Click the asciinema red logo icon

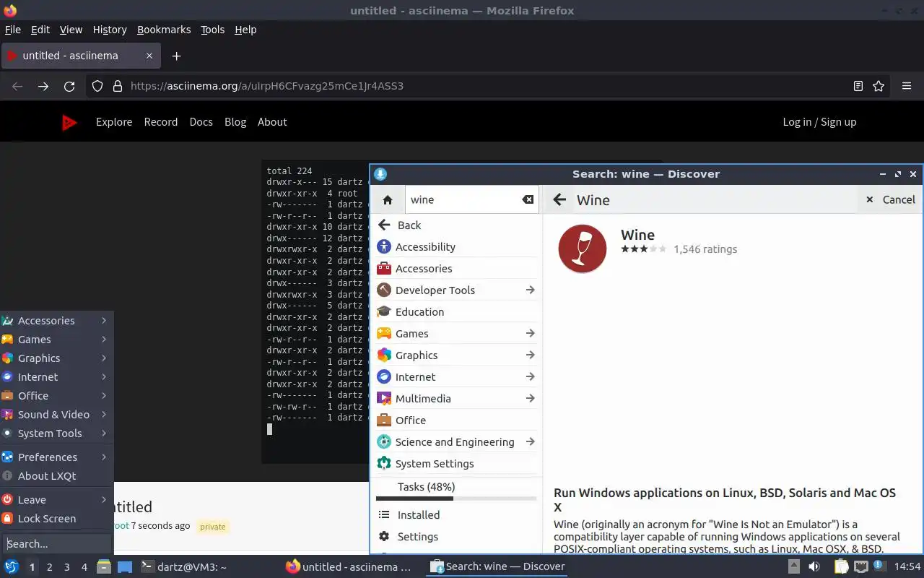point(69,123)
